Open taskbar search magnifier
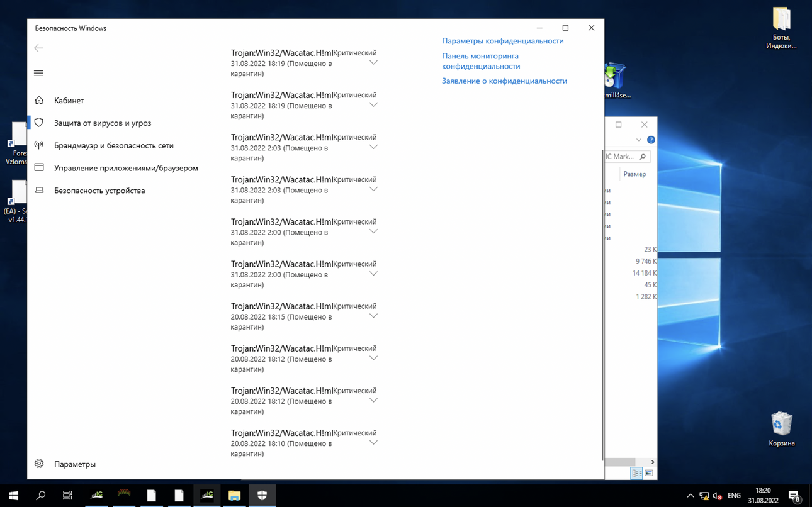The image size is (812, 507). point(41,495)
